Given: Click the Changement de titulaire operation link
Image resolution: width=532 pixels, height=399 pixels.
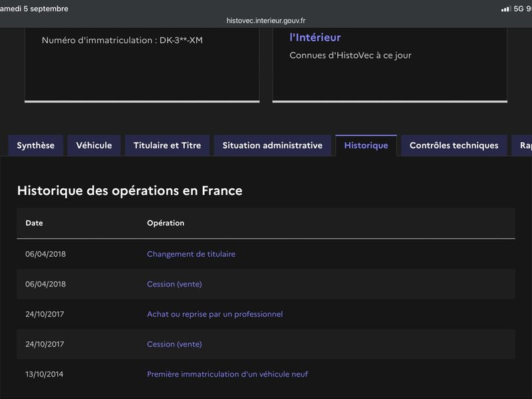Looking at the screenshot, I should click(x=191, y=254).
